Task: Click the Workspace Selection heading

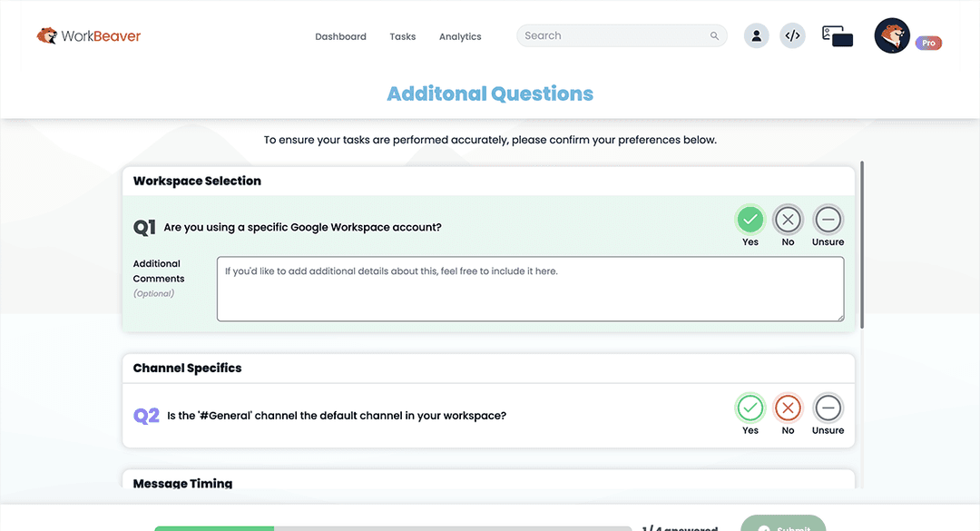Action: coord(197,181)
